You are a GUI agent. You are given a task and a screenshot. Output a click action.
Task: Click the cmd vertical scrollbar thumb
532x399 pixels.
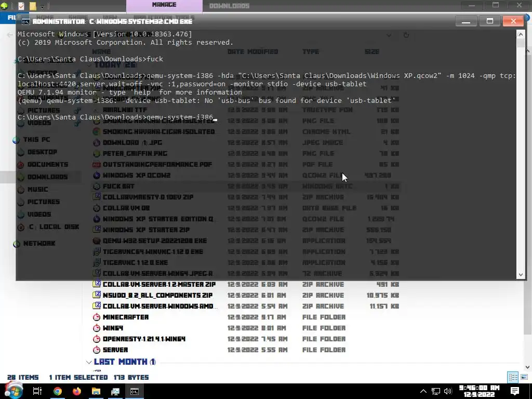521,43
